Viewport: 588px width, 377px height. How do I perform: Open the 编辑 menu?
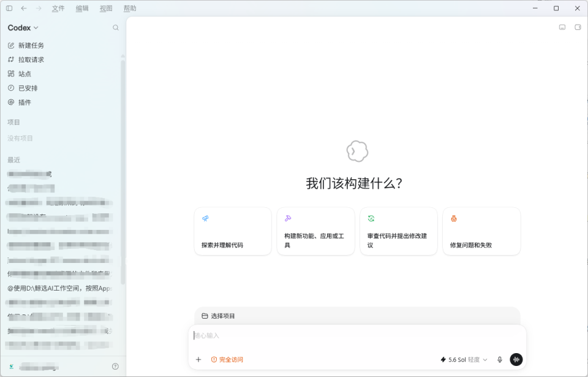point(82,8)
